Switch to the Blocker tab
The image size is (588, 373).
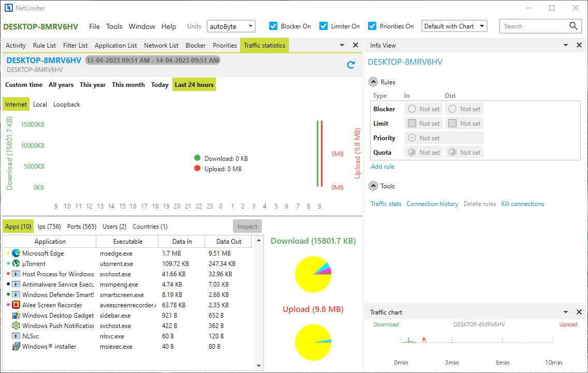tap(195, 46)
